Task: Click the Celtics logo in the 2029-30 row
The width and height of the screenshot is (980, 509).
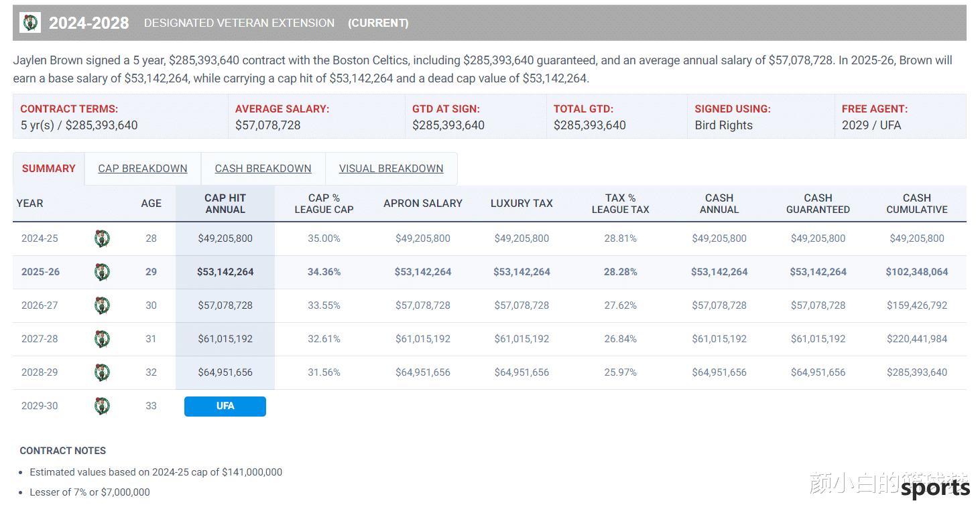Action: point(102,406)
